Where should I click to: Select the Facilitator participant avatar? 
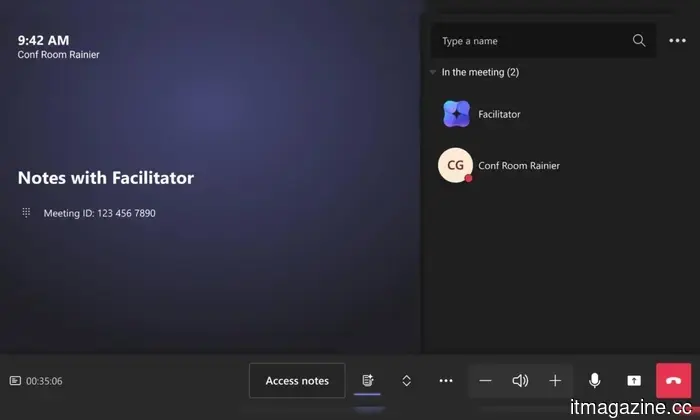[x=456, y=114]
